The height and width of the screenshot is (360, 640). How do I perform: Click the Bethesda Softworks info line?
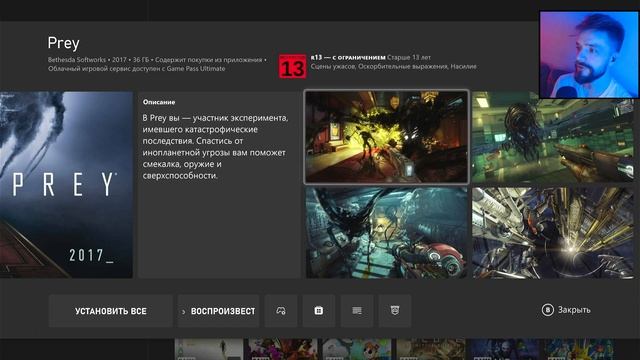click(157, 60)
